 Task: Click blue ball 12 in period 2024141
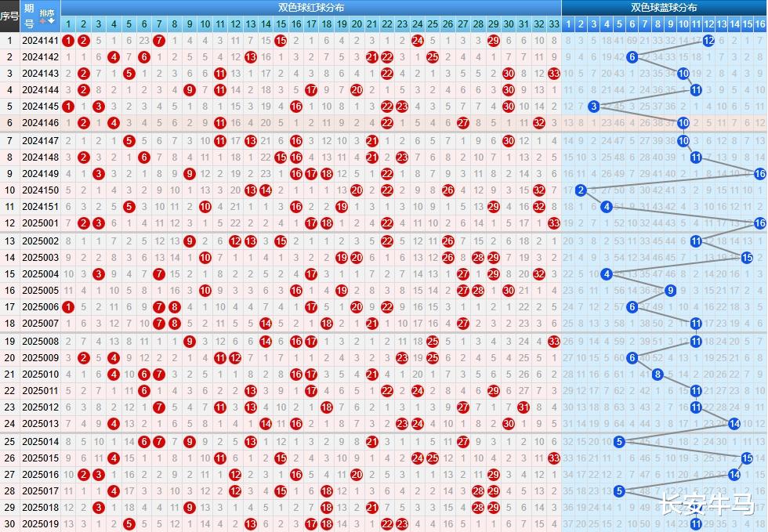tap(708, 41)
